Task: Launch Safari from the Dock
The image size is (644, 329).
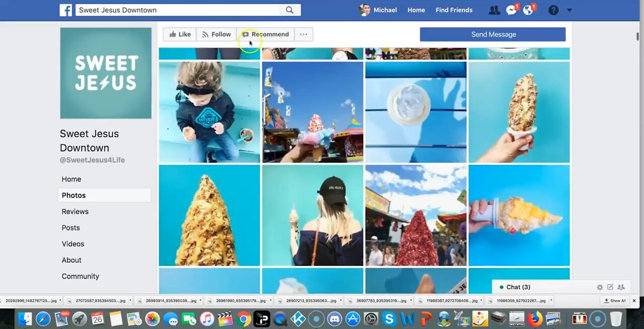Action: click(43, 319)
